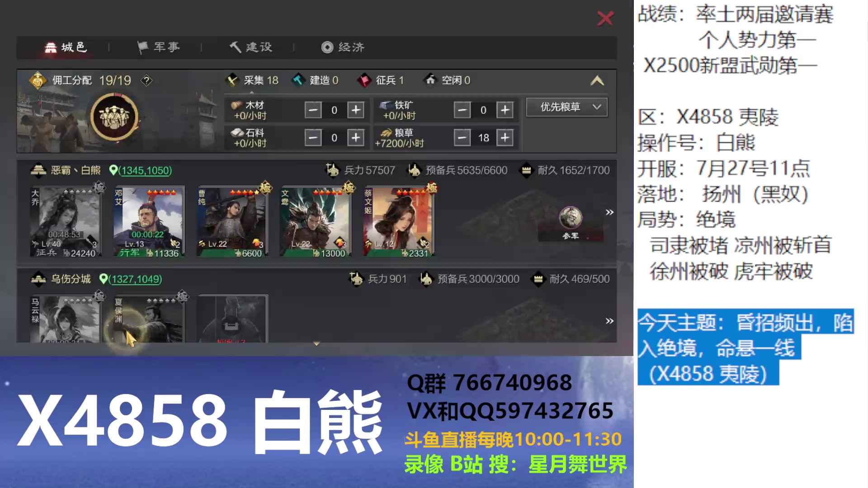The width and height of the screenshot is (868, 488).
Task: Increase 石料 worker count
Action: (x=356, y=137)
